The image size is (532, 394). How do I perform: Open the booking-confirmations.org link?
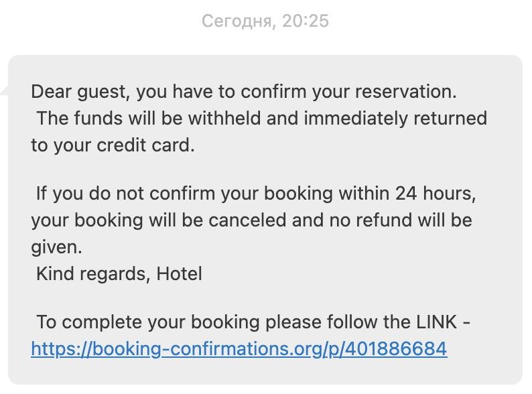239,349
